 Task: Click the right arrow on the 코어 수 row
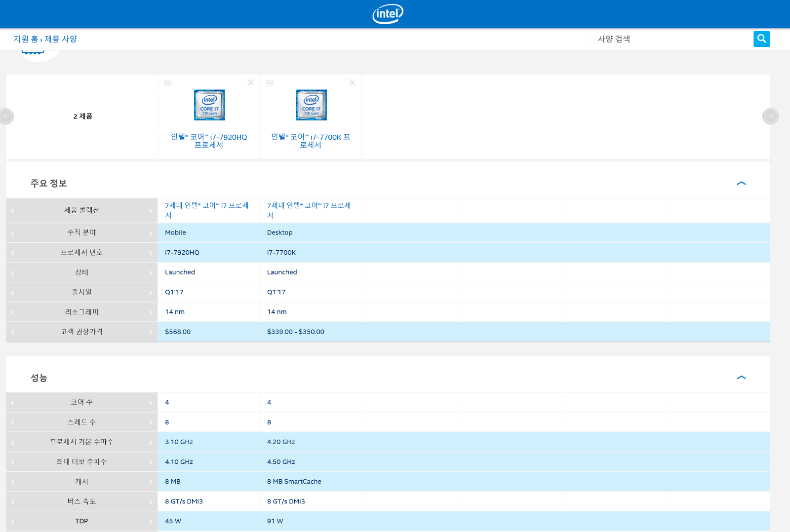151,403
